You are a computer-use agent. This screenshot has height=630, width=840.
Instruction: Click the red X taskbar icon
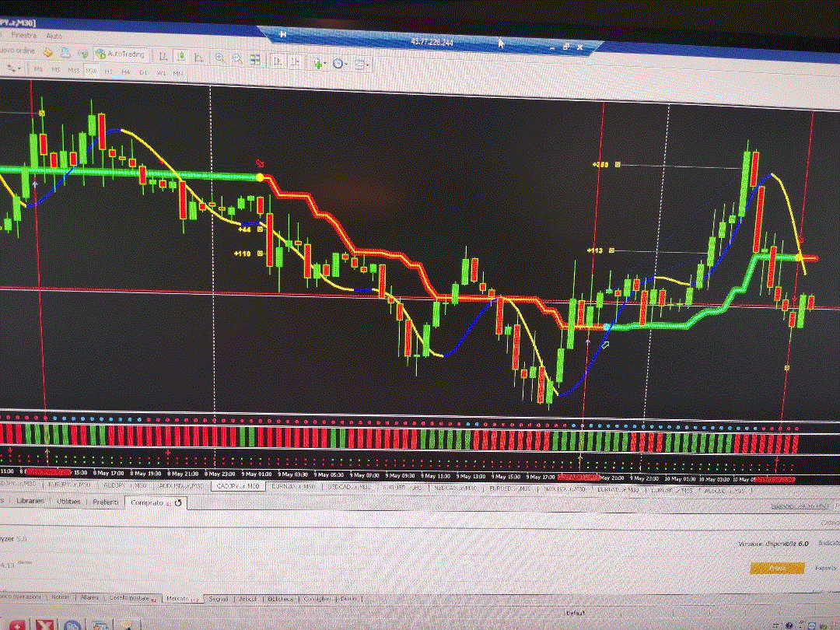click(45, 624)
